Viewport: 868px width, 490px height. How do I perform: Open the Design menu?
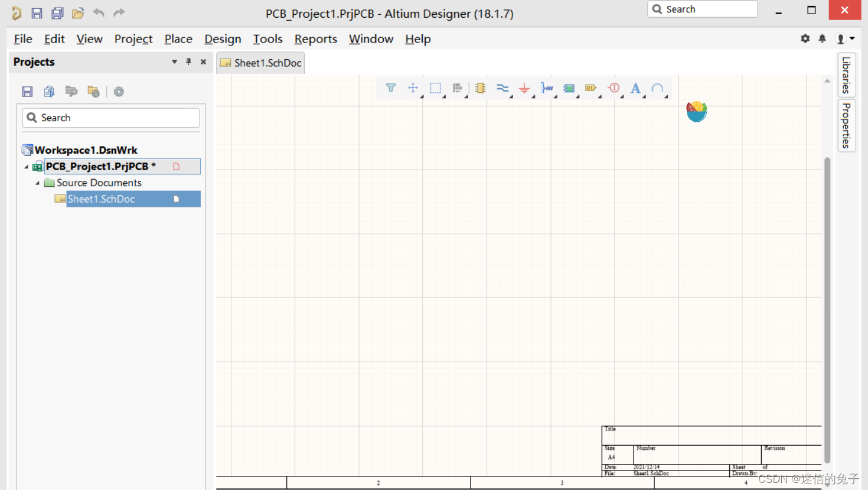point(223,39)
